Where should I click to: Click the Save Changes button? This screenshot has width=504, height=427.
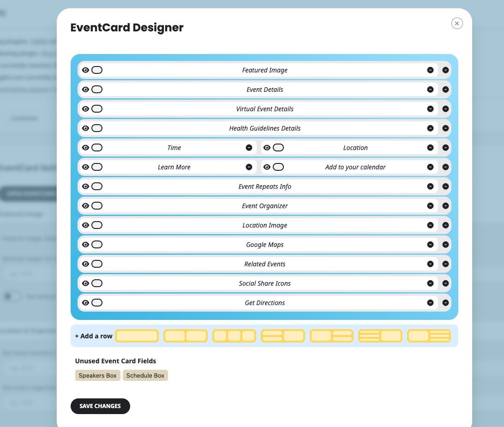[100, 406]
